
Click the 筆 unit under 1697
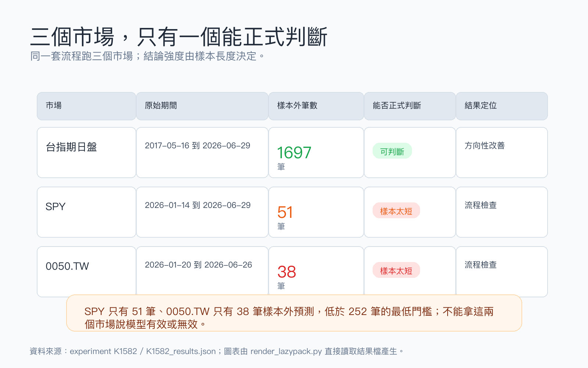coord(281,167)
